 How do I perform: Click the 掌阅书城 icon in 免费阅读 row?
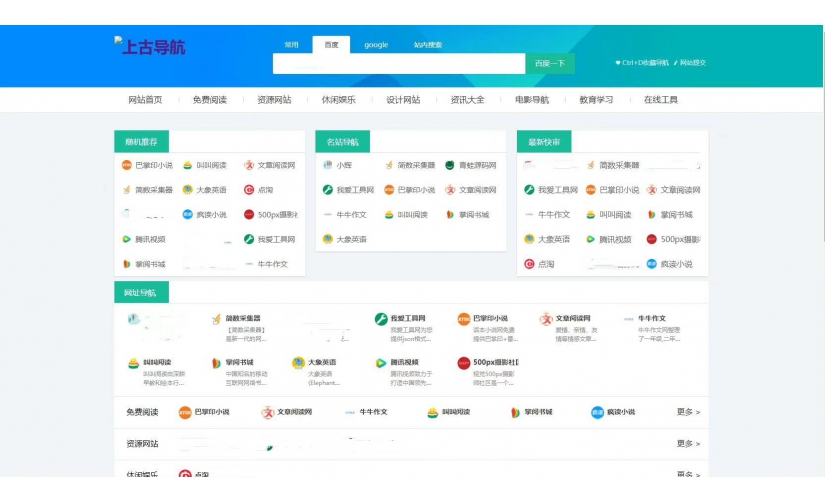coord(516,412)
